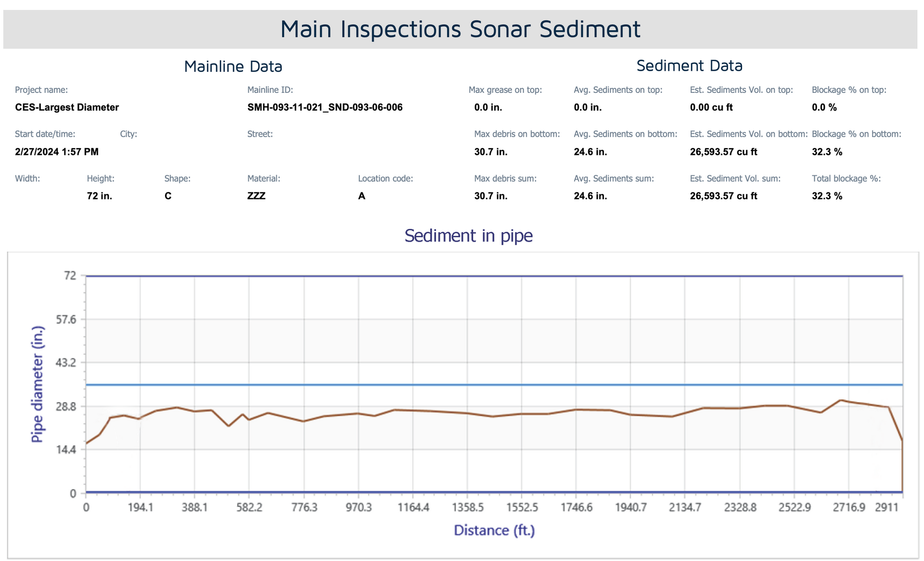Click the 1552.5 tick on distance axis
Viewport: 924px width, 561px height.
[522, 508]
